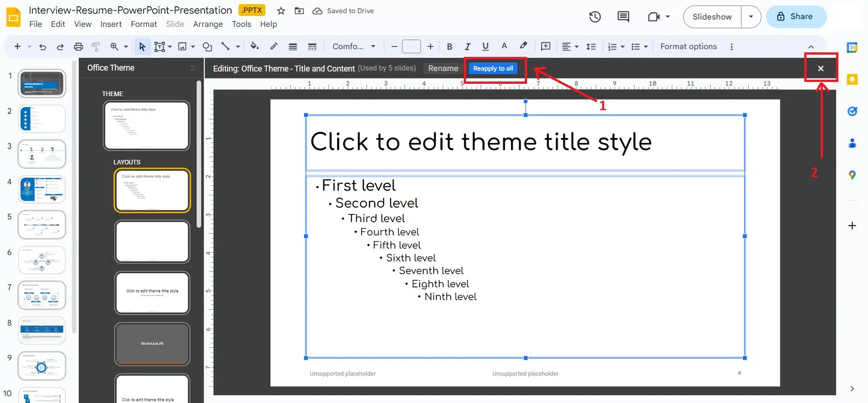The image size is (868, 403).
Task: Select the Paint format roller tool
Action: (x=96, y=46)
